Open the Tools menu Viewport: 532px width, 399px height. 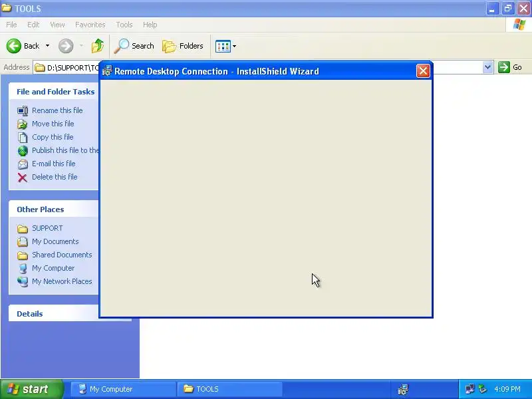click(x=124, y=25)
